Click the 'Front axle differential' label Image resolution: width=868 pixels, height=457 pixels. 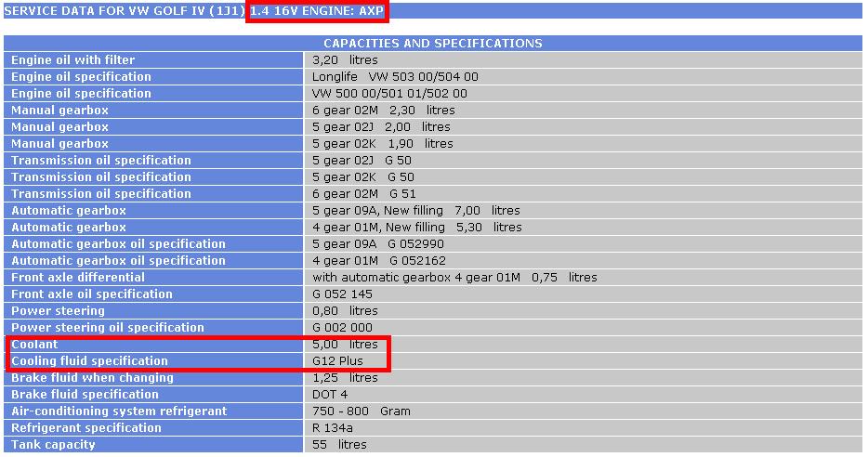click(x=78, y=277)
